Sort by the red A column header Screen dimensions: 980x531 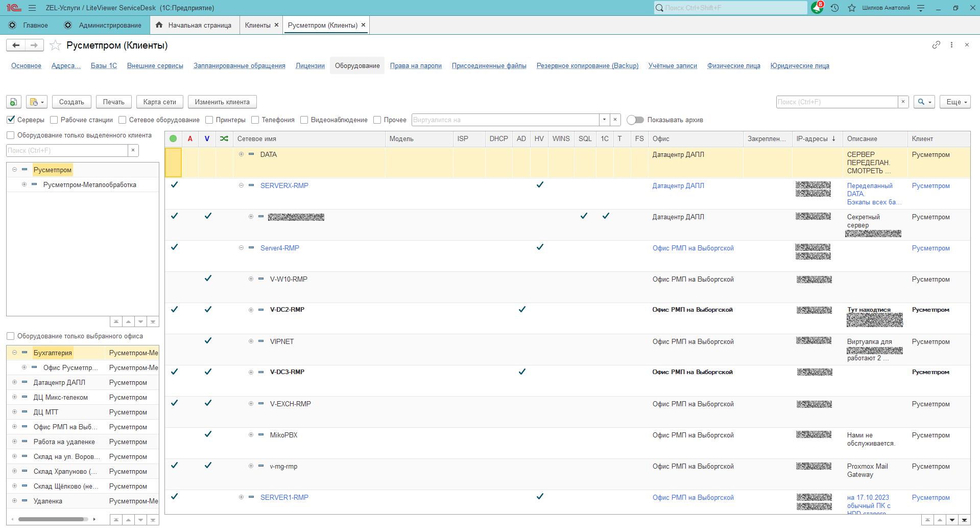pos(190,138)
